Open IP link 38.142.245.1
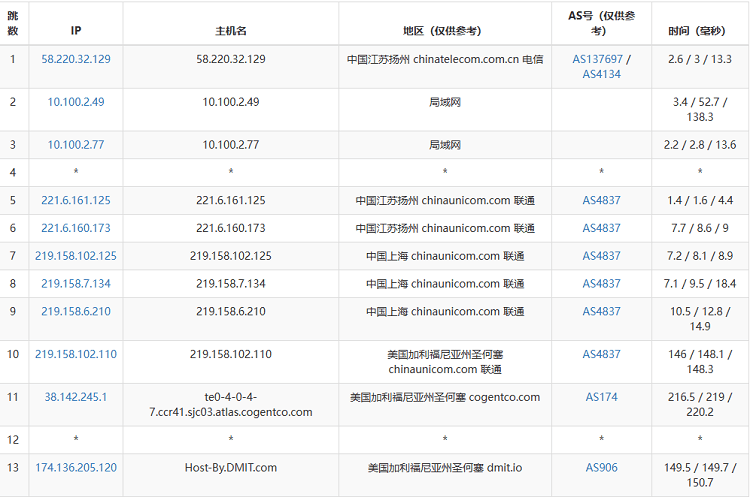 pyautogui.click(x=76, y=397)
